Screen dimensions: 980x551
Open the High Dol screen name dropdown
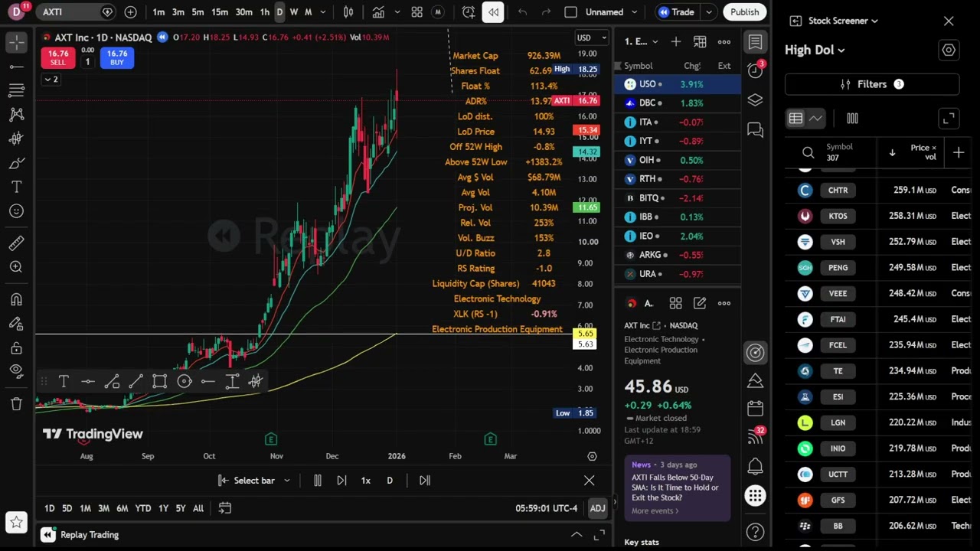(815, 51)
